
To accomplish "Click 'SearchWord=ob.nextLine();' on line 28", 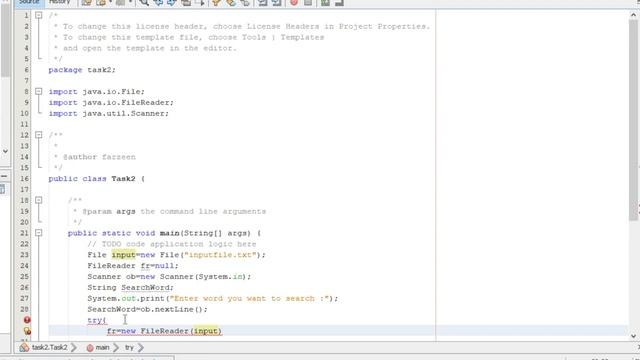I will 147,309.
